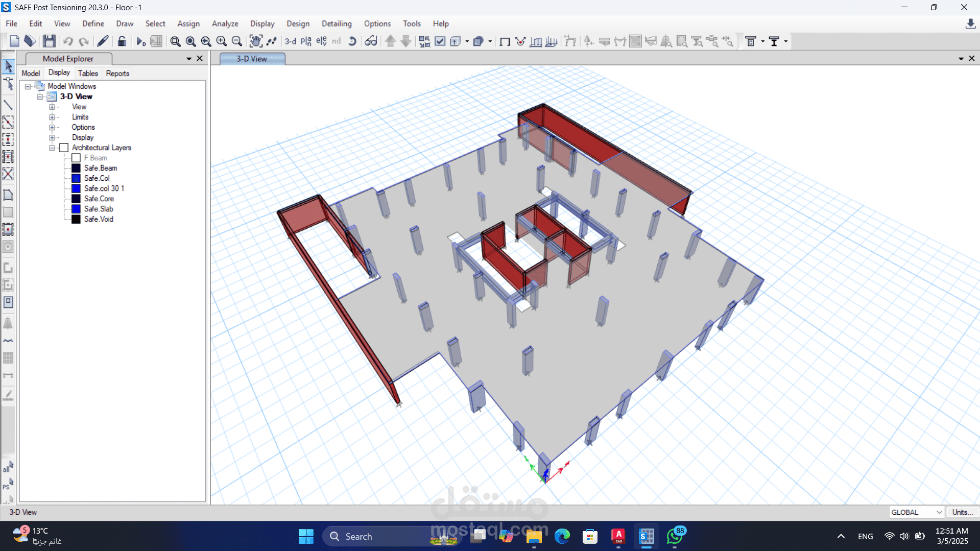This screenshot has height=551, width=980.
Task: Collapse the 3-D View tree node
Action: coord(40,97)
